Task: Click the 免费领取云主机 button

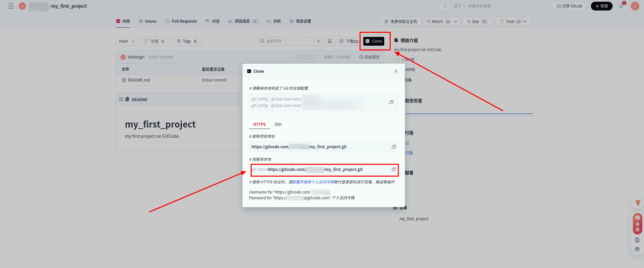Action: click(x=400, y=22)
